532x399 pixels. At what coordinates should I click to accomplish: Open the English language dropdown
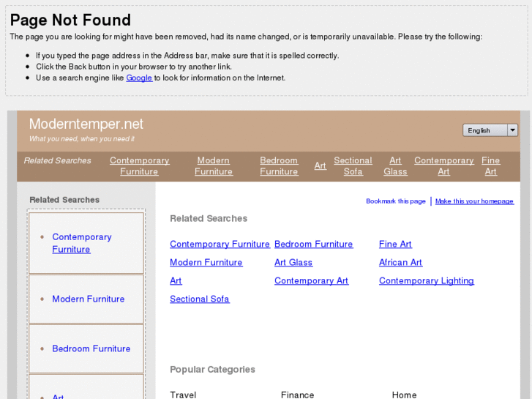click(484, 130)
